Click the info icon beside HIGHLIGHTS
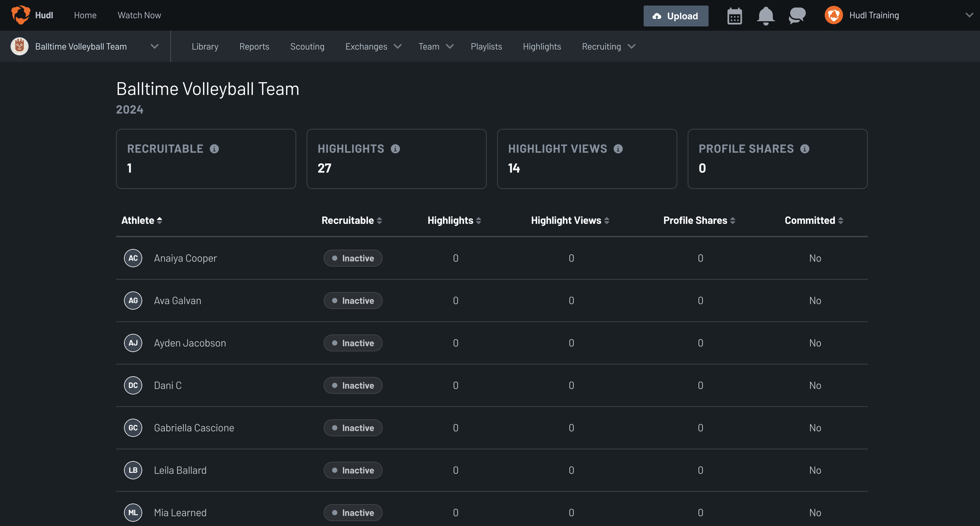This screenshot has height=526, width=980. tap(395, 149)
